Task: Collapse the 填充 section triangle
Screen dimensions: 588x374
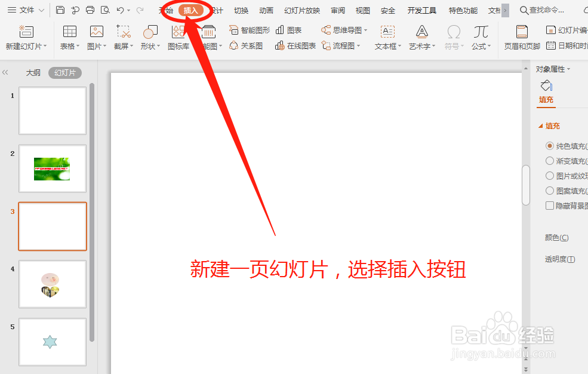Action: pos(540,126)
